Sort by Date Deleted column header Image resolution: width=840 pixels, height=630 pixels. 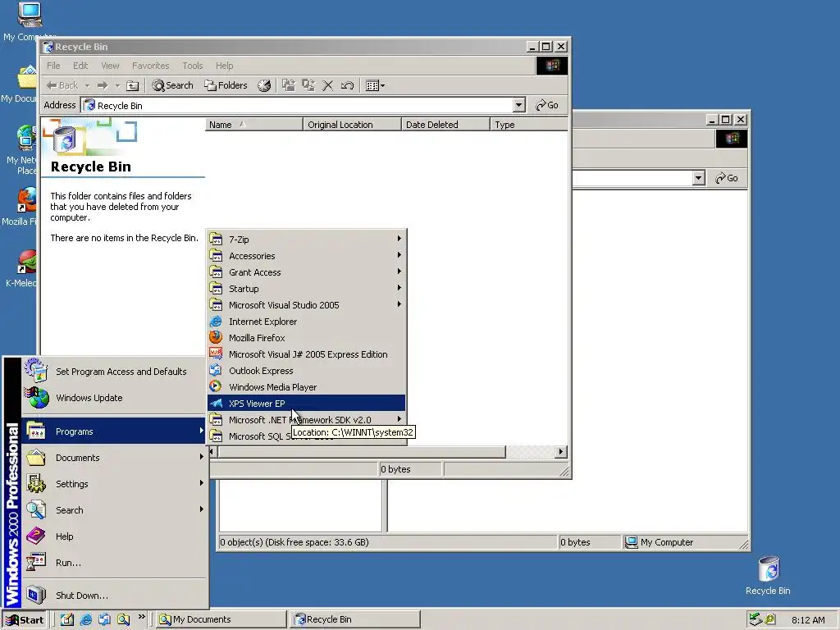pyautogui.click(x=445, y=125)
